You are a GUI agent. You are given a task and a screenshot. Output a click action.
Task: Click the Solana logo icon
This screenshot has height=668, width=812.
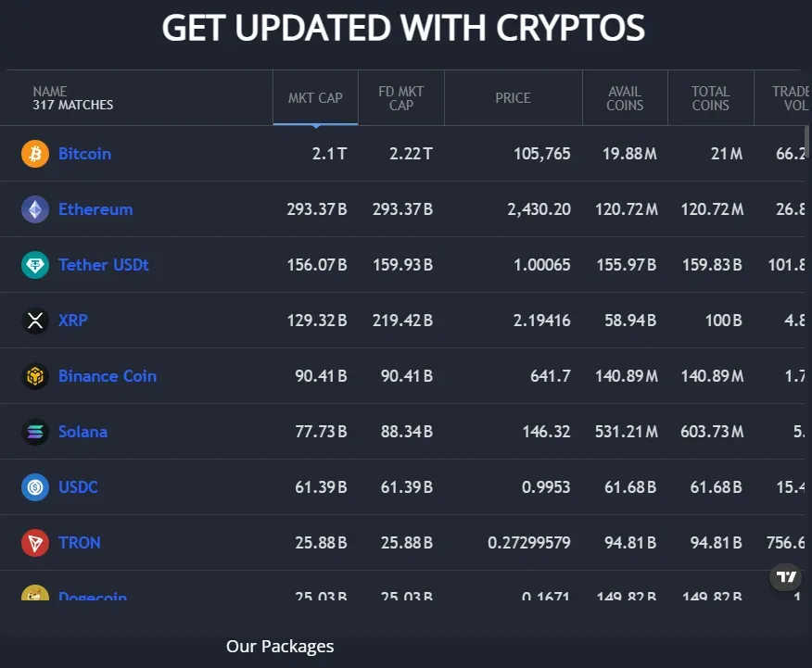[35, 432]
